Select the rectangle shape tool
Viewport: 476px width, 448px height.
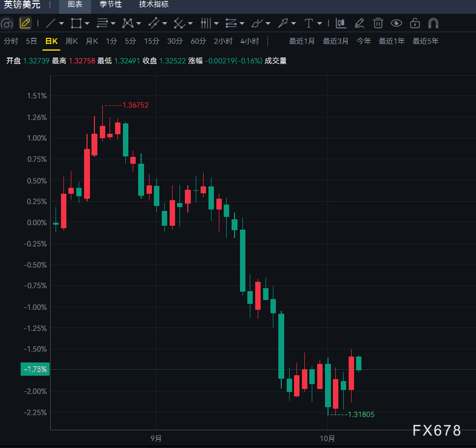pyautogui.click(x=76, y=24)
